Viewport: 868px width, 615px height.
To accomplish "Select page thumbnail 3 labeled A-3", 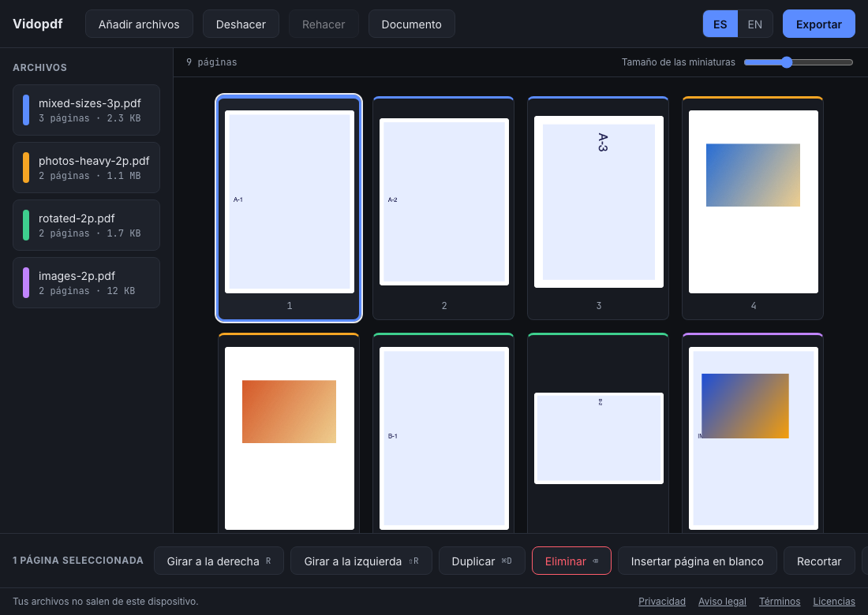I will pos(598,208).
